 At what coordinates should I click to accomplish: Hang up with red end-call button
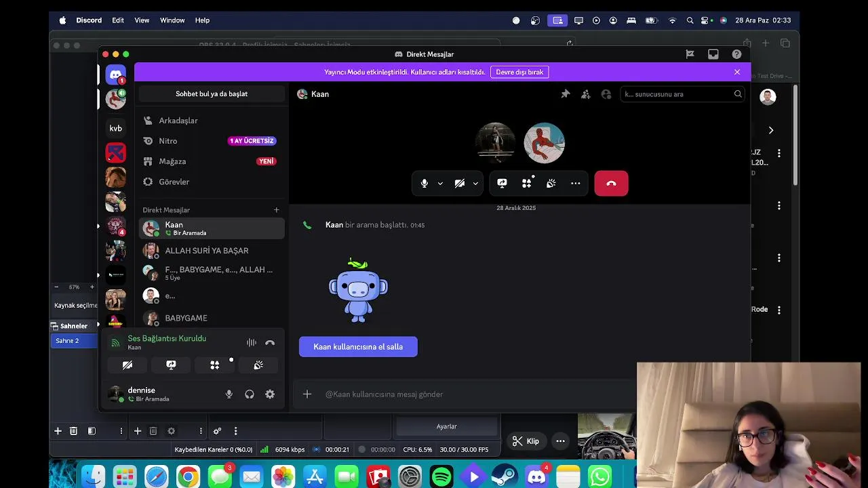coord(611,183)
